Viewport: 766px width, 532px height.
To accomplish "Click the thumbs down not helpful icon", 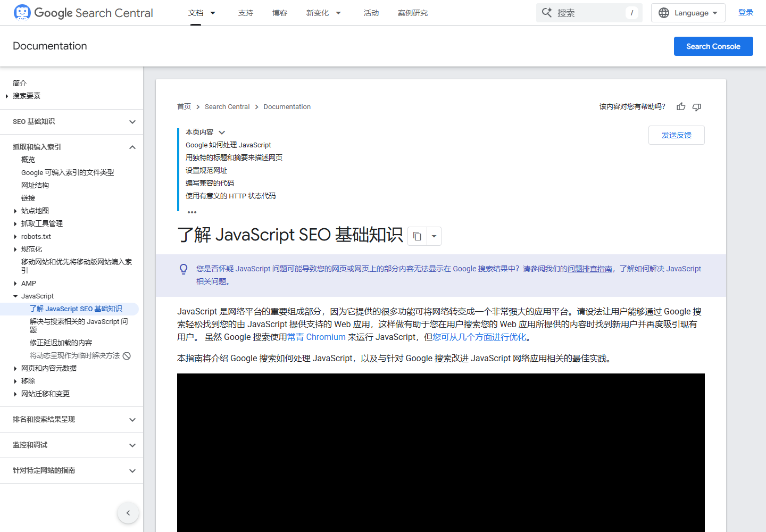I will tap(697, 107).
